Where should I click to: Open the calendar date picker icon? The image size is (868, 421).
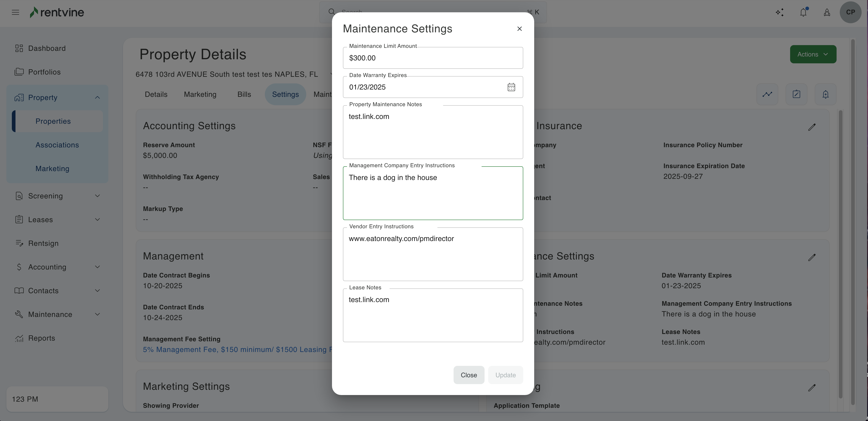(x=511, y=87)
